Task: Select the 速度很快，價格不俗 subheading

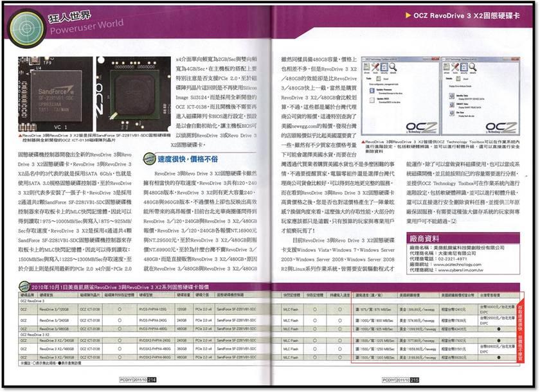Action: pyautogui.click(x=188, y=159)
